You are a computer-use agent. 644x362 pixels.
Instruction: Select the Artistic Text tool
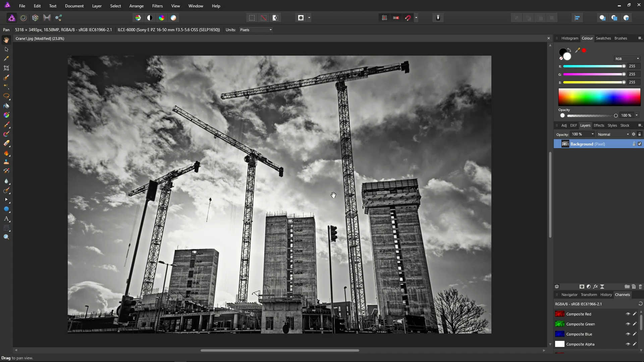point(6,219)
